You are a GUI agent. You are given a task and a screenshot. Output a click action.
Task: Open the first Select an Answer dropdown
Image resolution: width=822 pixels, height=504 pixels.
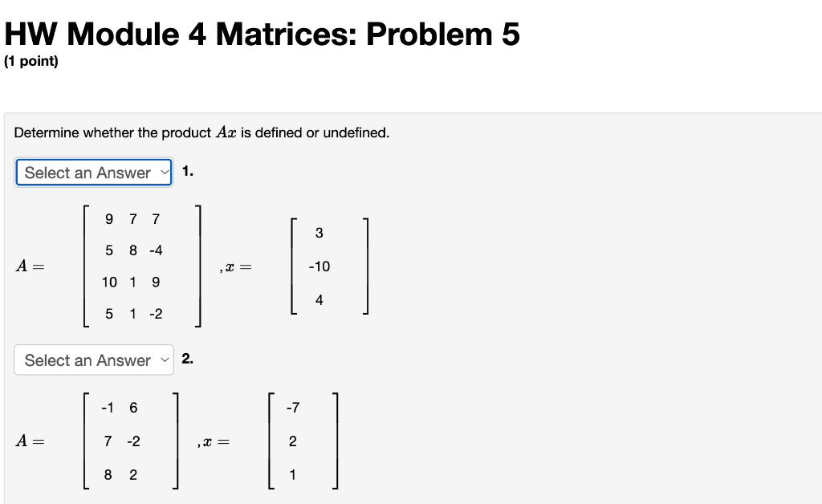[x=88, y=172]
